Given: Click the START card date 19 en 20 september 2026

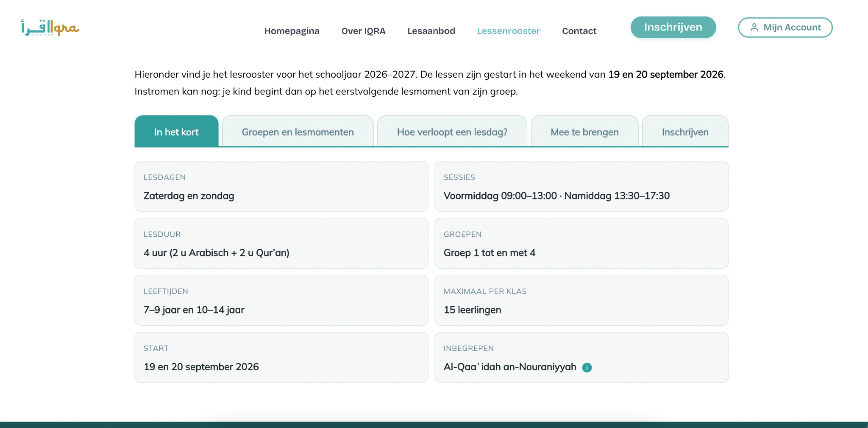Looking at the screenshot, I should 201,367.
